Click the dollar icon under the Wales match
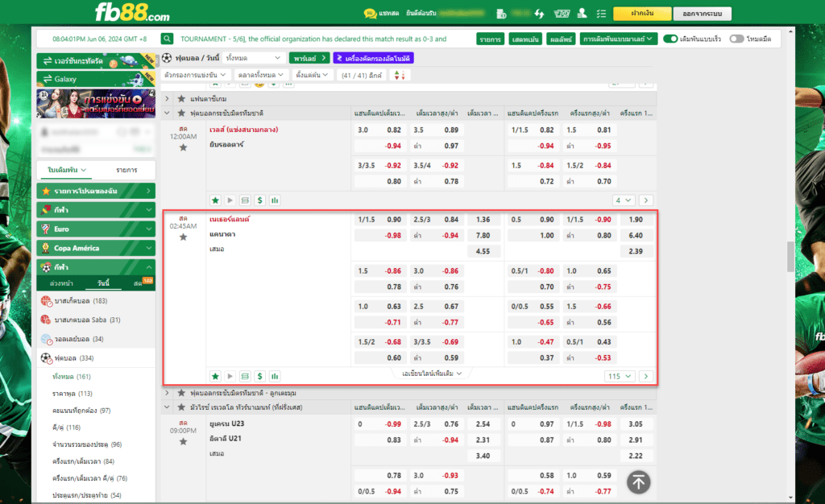 pyautogui.click(x=260, y=200)
